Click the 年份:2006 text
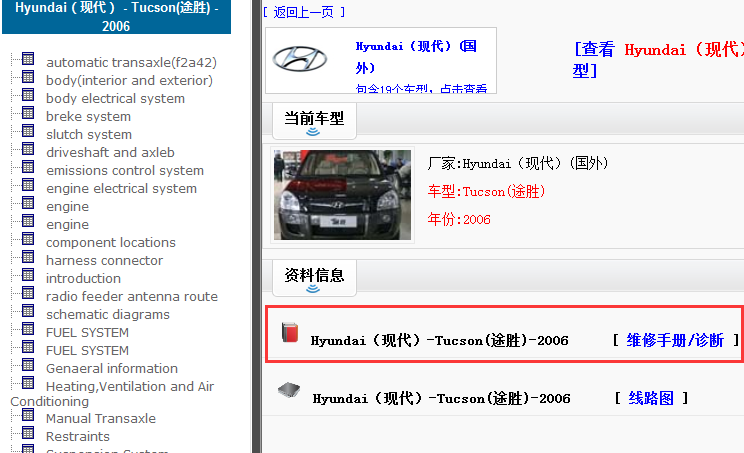The height and width of the screenshot is (453, 744). (x=459, y=220)
